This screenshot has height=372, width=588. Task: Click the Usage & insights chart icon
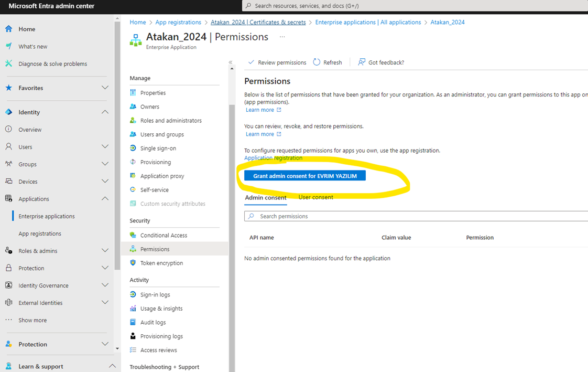click(133, 308)
